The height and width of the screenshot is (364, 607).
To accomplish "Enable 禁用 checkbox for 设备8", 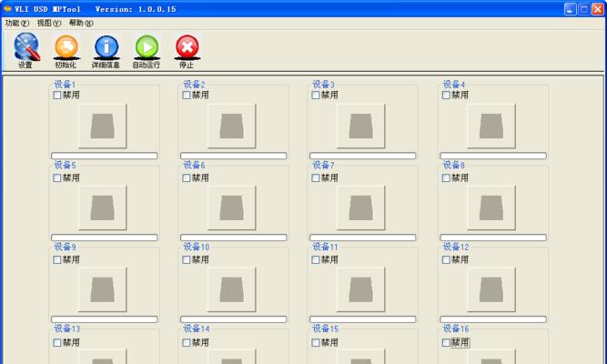I will coord(446,177).
